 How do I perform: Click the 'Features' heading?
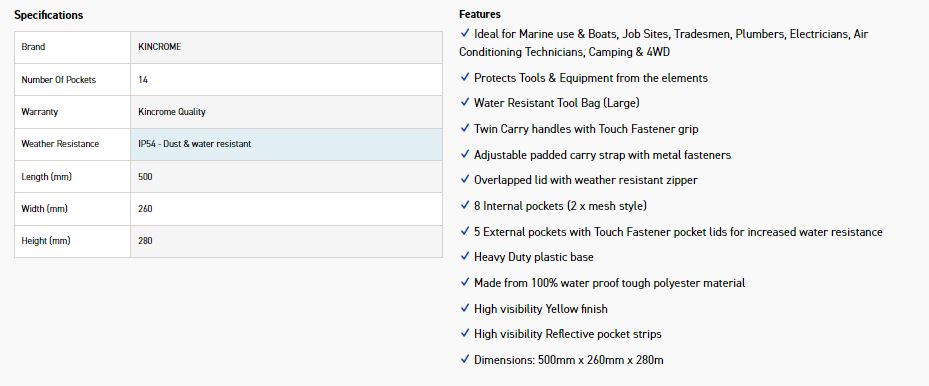coord(480,14)
